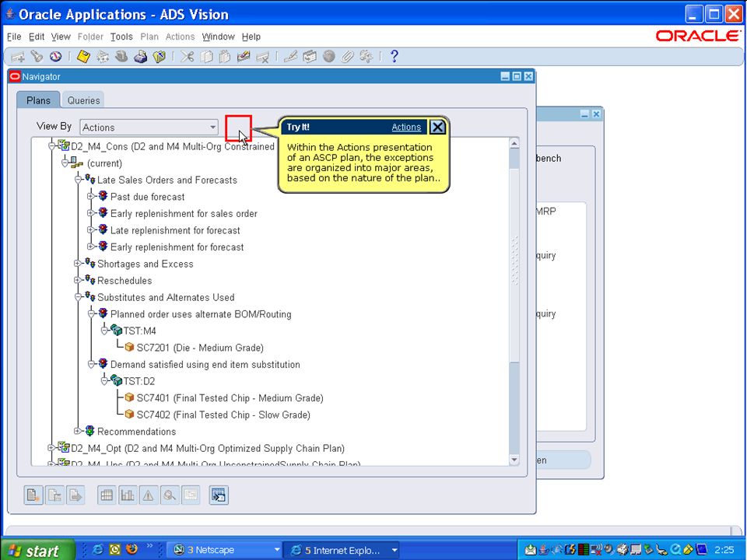Collapse Late Sales Orders and Forecasts
Viewport: 747px width, 560px height.
tap(78, 180)
